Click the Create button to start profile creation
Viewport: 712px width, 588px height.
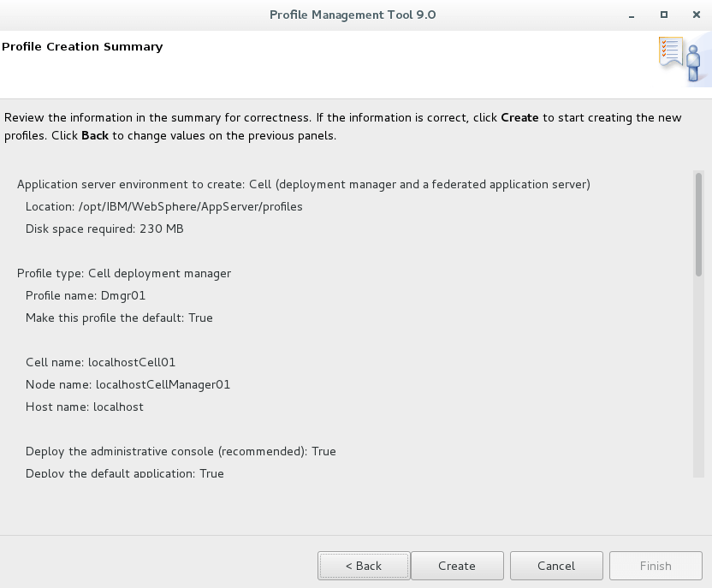(x=457, y=566)
